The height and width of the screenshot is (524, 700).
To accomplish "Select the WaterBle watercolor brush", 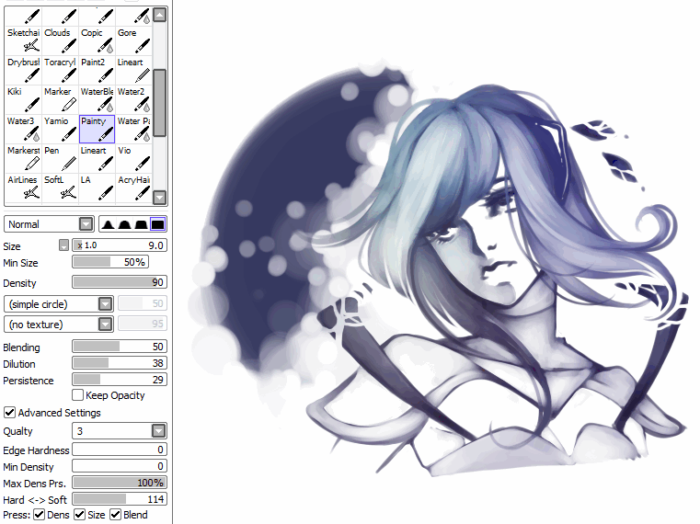I will coord(96,99).
